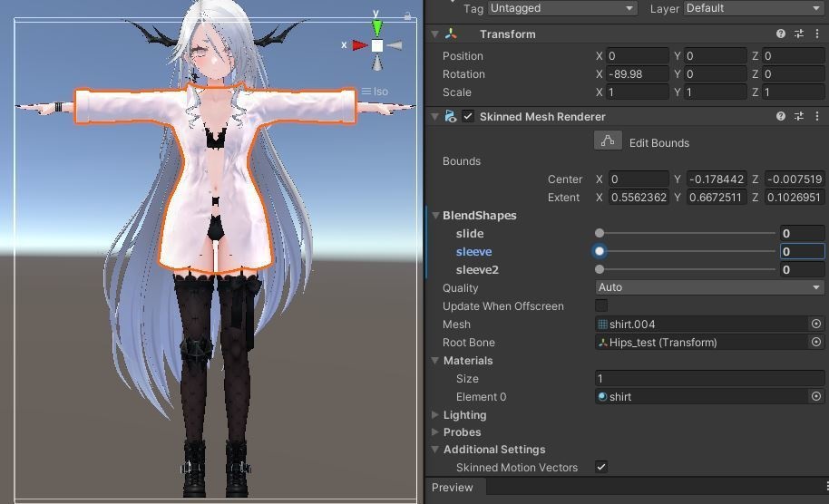Click the grey right-side gizmo cone
The image size is (829, 504).
click(x=395, y=46)
